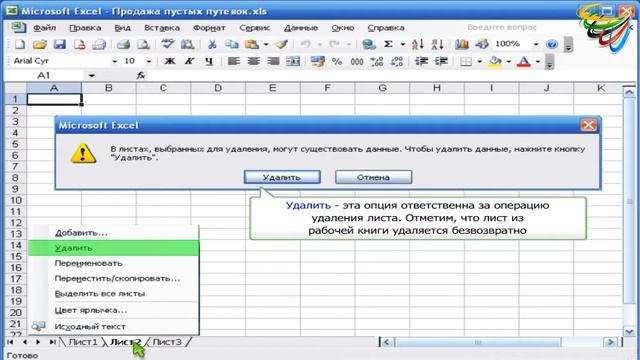Expand the Borders dropdown arrow
This screenshot has width=640, height=360.
pyautogui.click(x=480, y=62)
